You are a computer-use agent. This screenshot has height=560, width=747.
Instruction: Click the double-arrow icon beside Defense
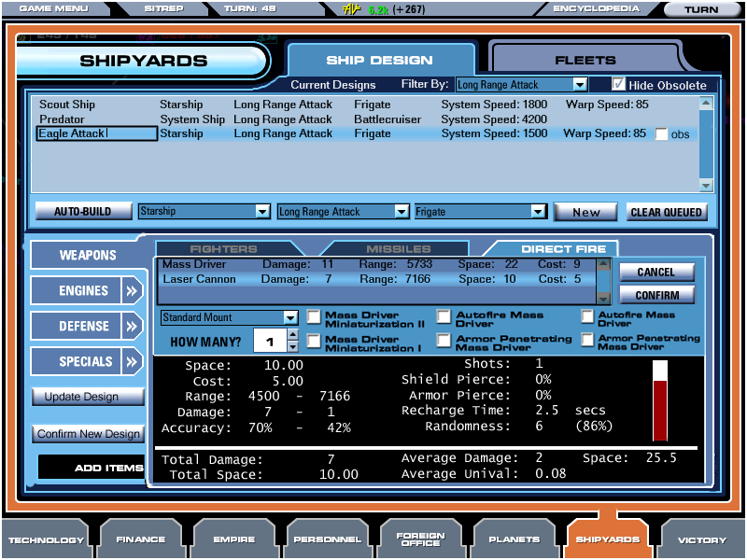tap(131, 326)
